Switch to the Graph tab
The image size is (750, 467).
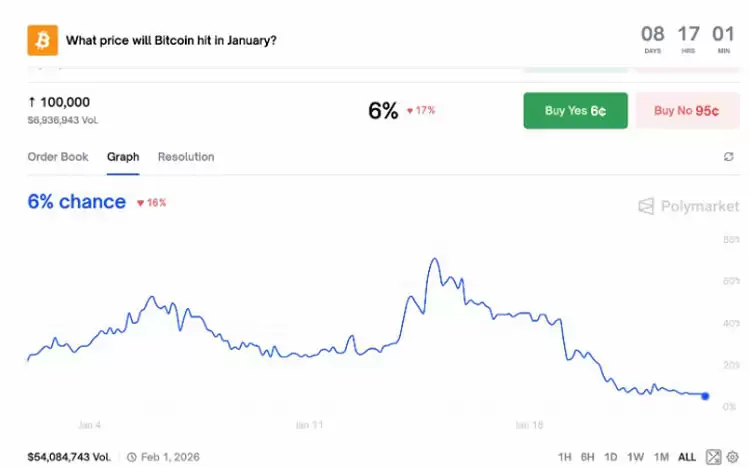[123, 157]
